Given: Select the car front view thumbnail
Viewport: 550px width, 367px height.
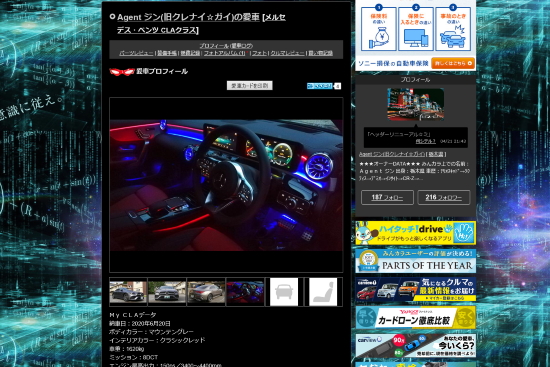Looking at the screenshot, I should [x=167, y=292].
